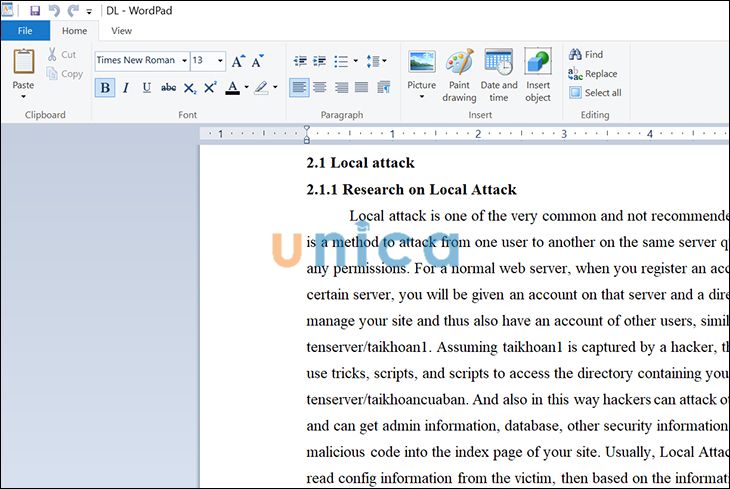Open the highlight color palette arrow

(x=275, y=87)
